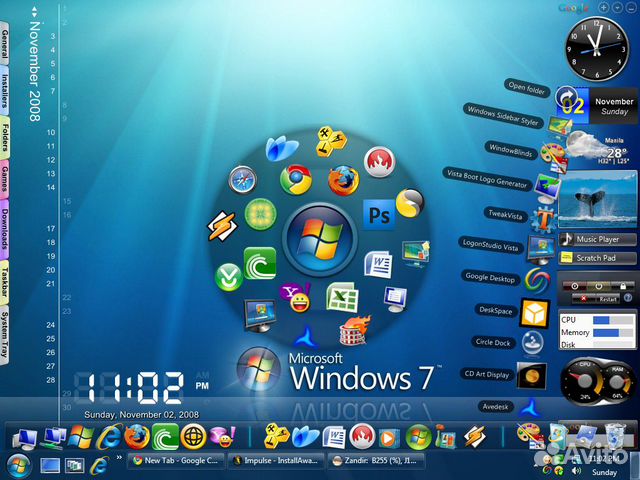
Task: Open Firefox in the circular dock
Action: coord(344,180)
